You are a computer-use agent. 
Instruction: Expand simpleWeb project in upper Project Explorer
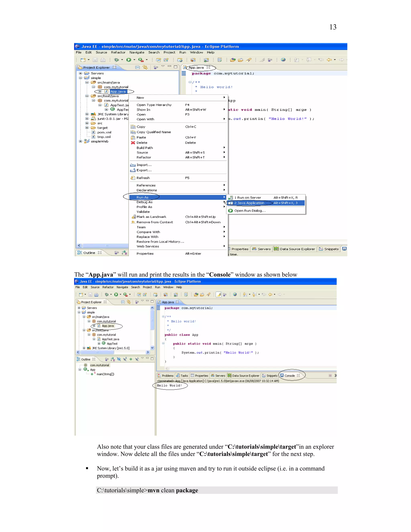[x=80, y=141]
